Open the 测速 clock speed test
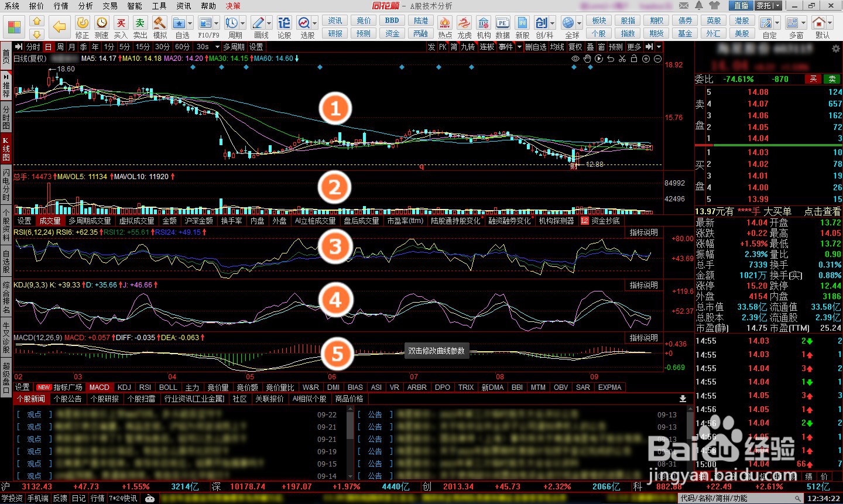843x504 pixels. (102, 22)
